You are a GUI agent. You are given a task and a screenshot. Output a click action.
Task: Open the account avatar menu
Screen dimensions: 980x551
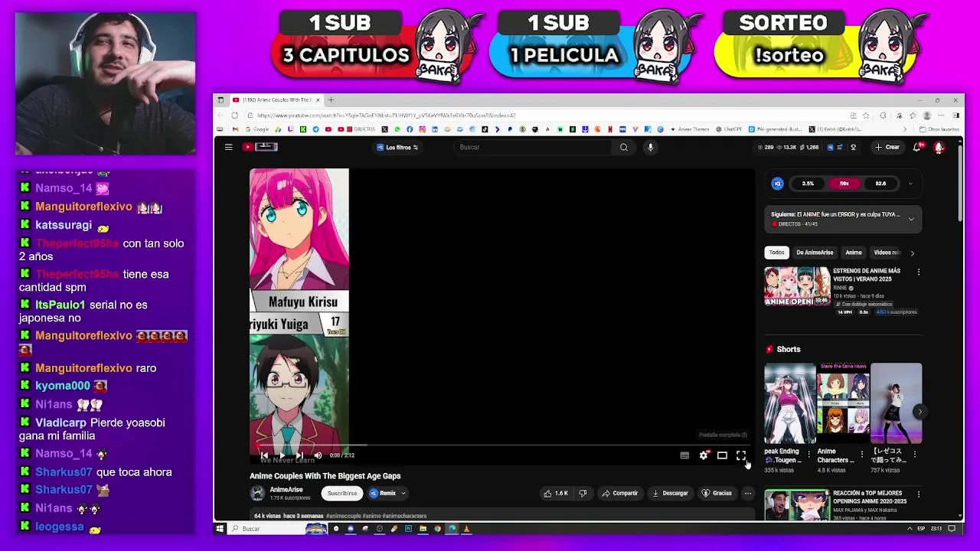(939, 147)
